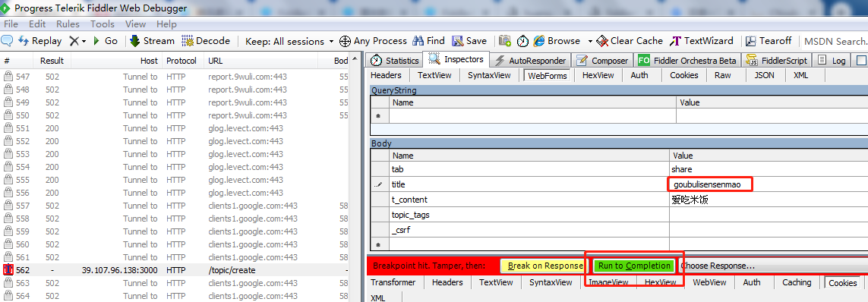Select session 557 clients1.google.com row
Viewport: 868px width, 302px height.
pos(175,206)
